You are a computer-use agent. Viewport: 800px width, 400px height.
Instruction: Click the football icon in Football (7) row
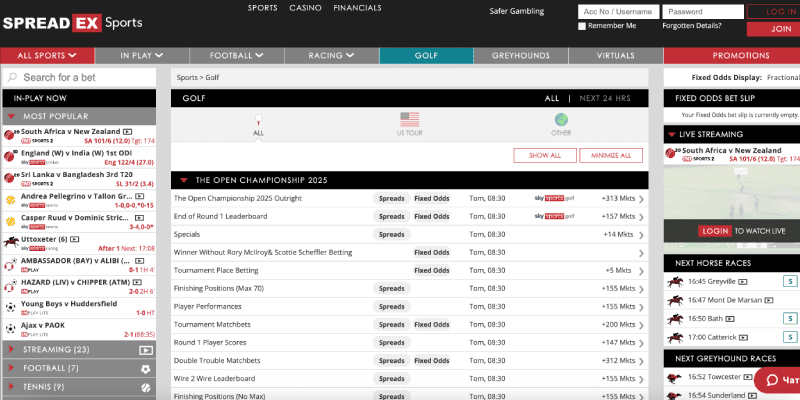pyautogui.click(x=145, y=368)
